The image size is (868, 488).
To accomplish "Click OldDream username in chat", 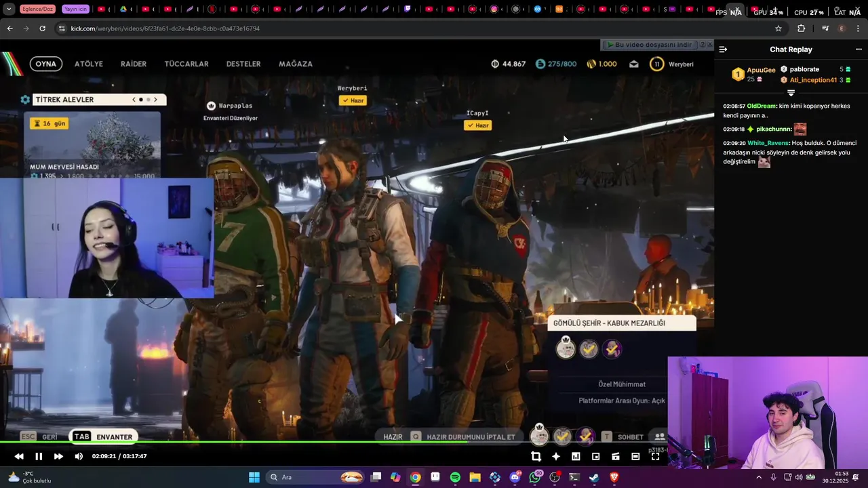I will (x=761, y=106).
